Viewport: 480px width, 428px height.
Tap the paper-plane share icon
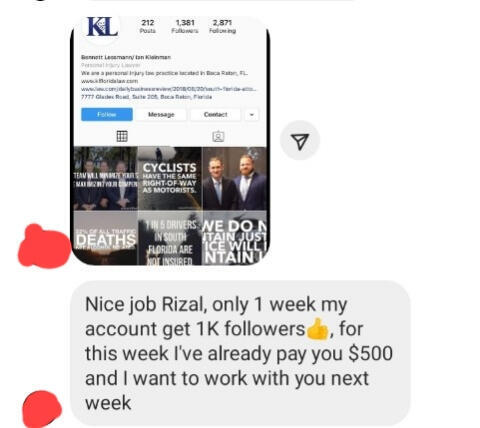pos(300,140)
